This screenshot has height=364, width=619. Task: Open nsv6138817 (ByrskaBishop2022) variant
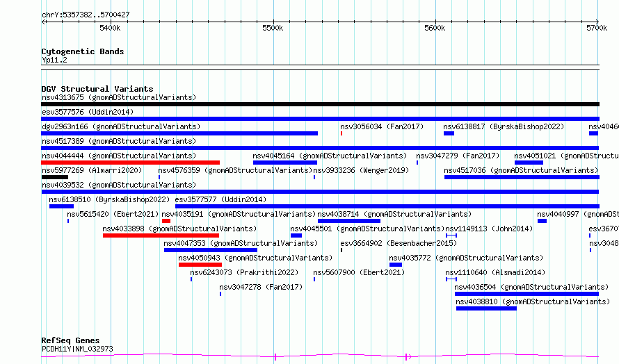click(504, 126)
